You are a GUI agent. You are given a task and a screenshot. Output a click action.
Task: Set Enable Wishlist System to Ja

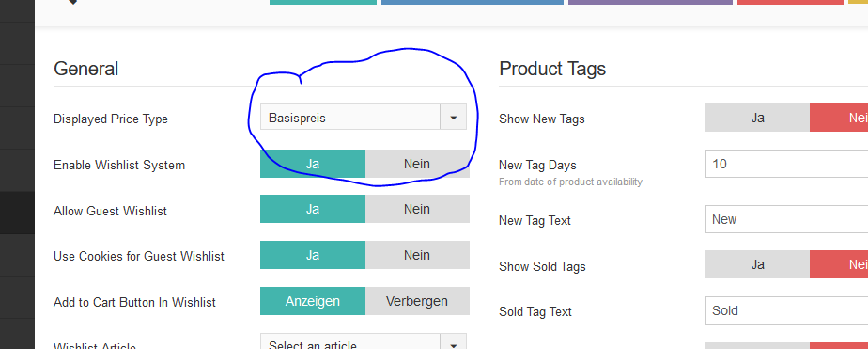point(313,164)
